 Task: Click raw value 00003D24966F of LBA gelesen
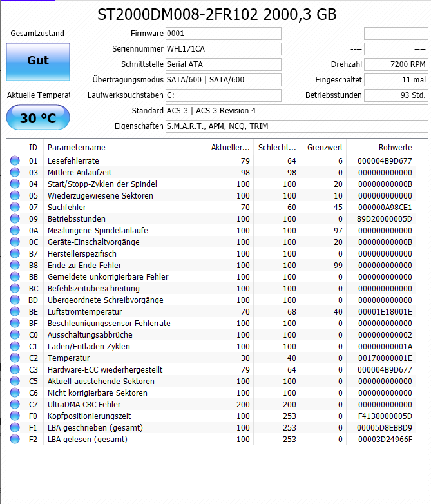pyautogui.click(x=385, y=440)
